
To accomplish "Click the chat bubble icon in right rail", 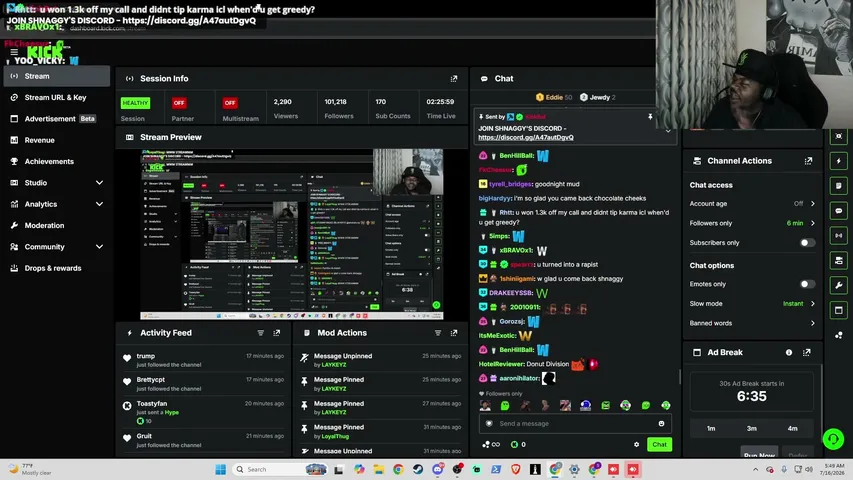I will point(839,211).
